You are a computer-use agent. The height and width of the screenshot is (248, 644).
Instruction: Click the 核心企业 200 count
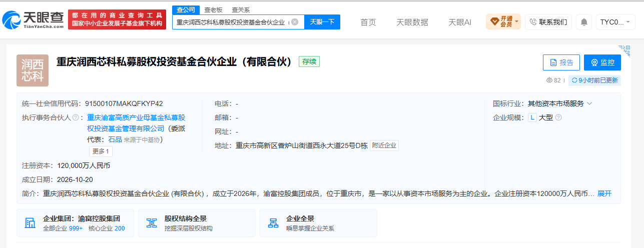click(x=107, y=228)
